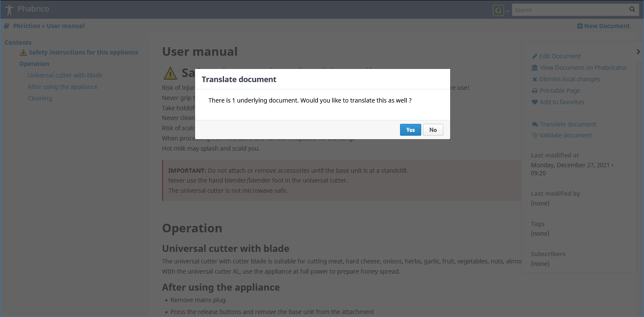This screenshot has height=317, width=644.
Task: Choose Validate document
Action: tap(566, 135)
